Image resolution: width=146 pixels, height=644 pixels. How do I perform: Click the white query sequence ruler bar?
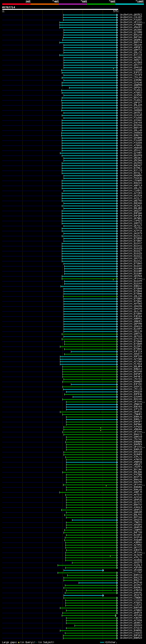click(x=60, y=10)
